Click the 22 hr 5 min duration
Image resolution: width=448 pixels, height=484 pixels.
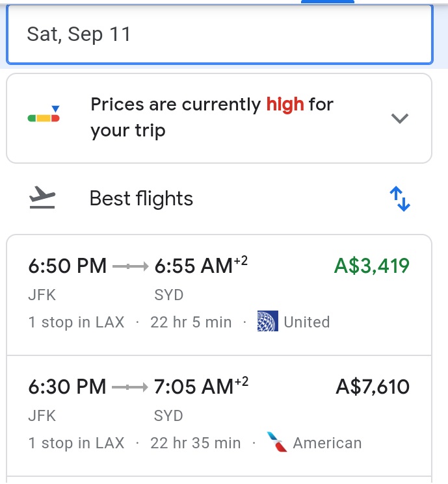click(191, 322)
